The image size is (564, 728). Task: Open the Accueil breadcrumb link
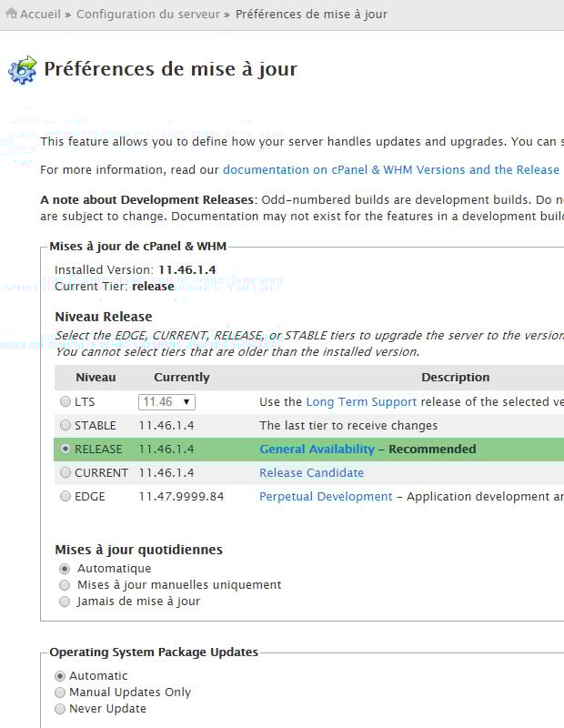tap(40, 14)
